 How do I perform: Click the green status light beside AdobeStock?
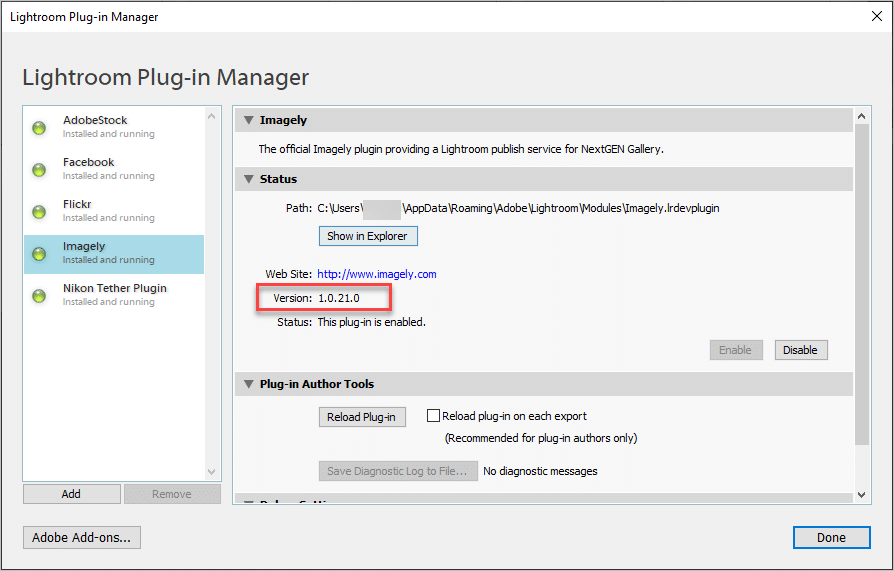tap(39, 128)
